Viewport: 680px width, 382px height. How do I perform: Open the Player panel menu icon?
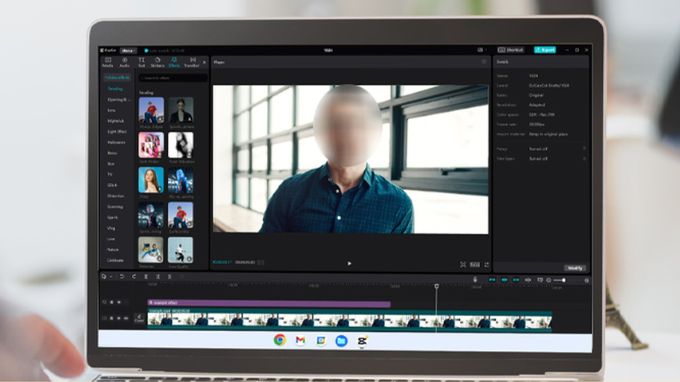click(484, 62)
